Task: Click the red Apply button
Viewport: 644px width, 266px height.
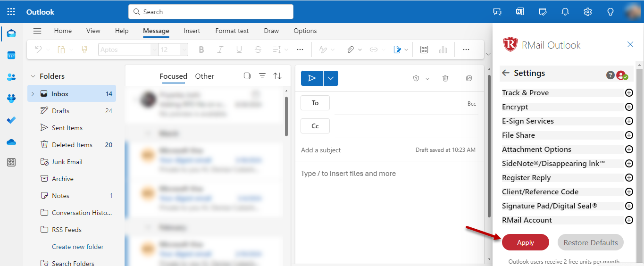Action: pyautogui.click(x=526, y=242)
